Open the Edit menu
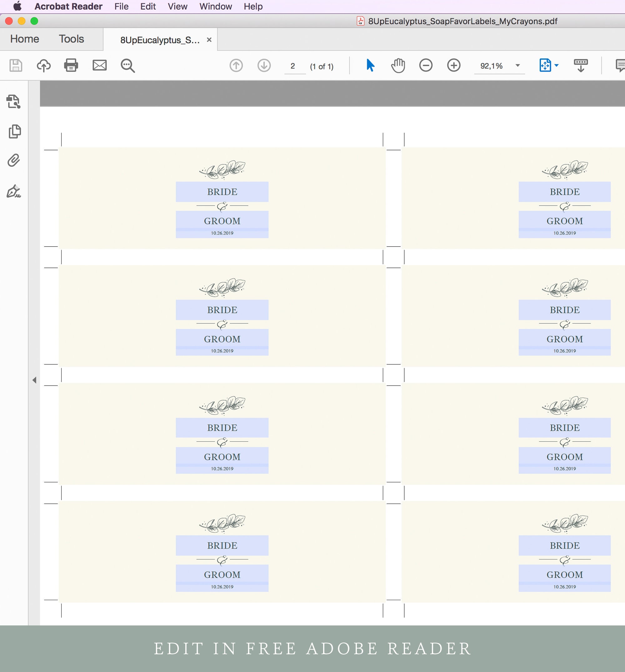Screen dimensions: 625x672 [x=148, y=7]
